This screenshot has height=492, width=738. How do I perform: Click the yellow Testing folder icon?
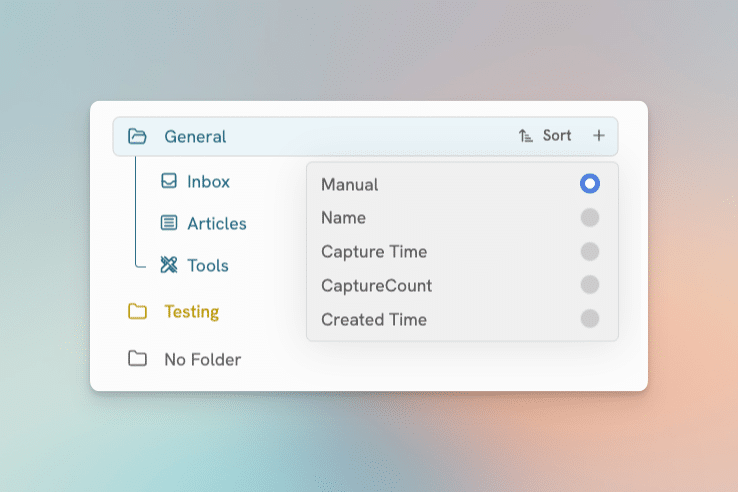138,312
